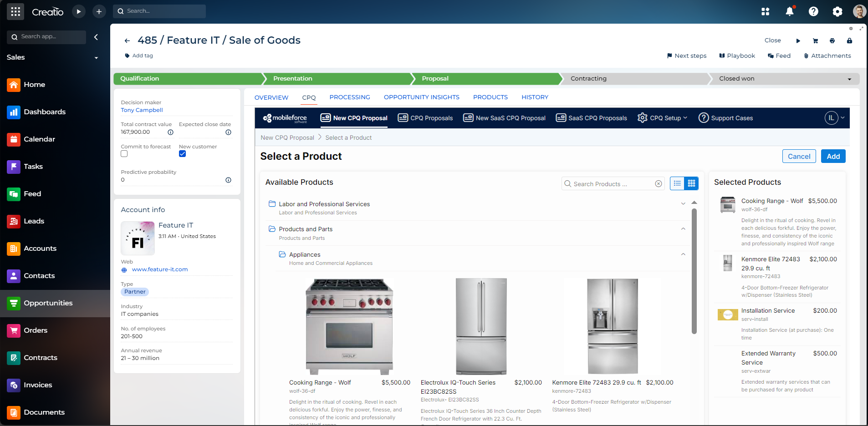
Task: Open SaaS CPQ Proposals menu item
Action: [x=592, y=118]
